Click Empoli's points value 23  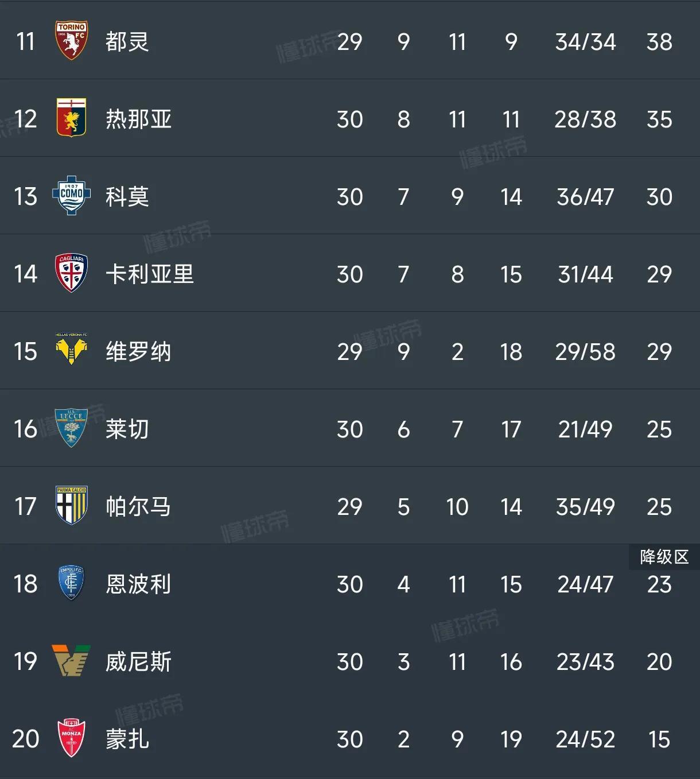click(660, 584)
